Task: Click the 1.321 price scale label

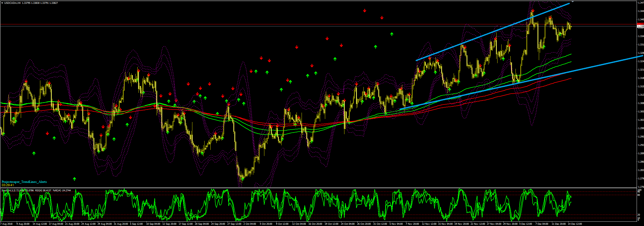Action: pyautogui.click(x=641, y=70)
